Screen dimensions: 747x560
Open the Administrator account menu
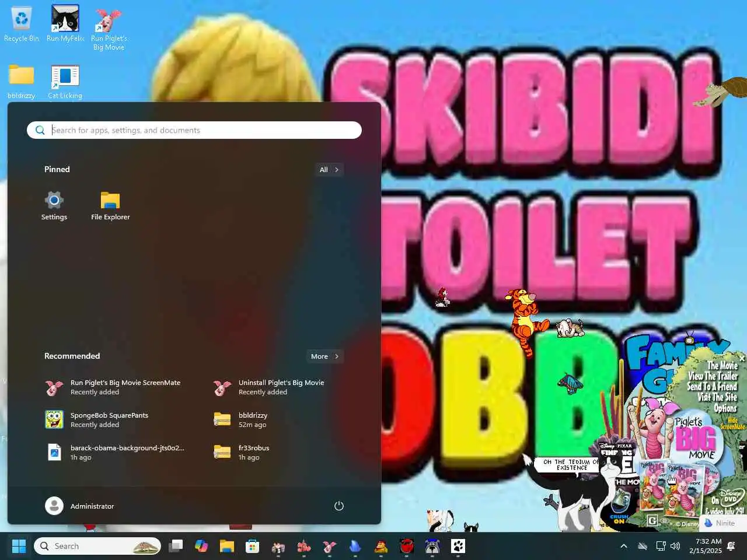click(x=80, y=506)
